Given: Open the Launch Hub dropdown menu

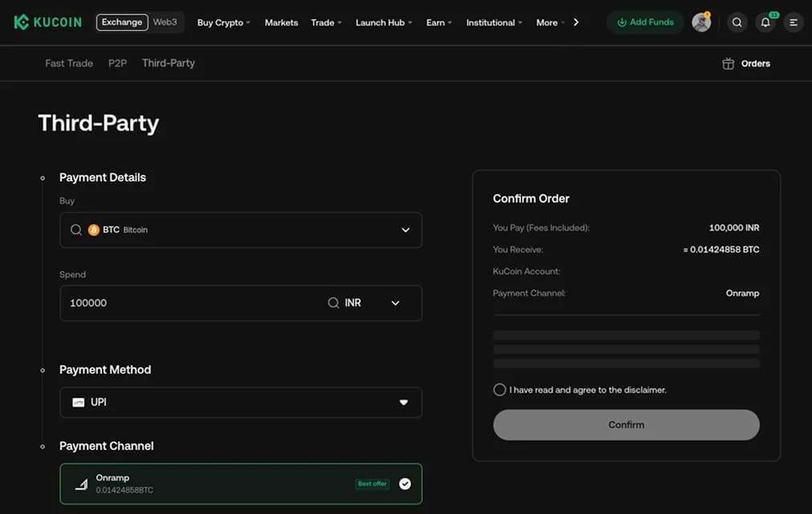Looking at the screenshot, I should 384,22.
